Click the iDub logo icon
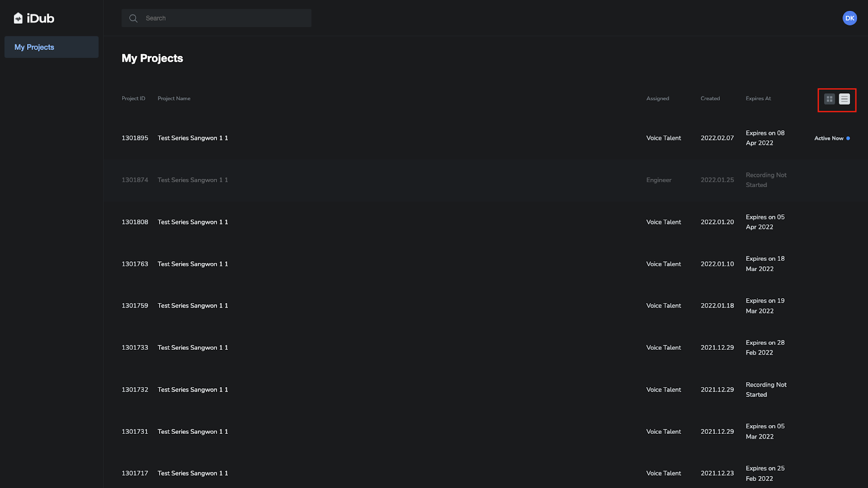The height and width of the screenshot is (488, 868). click(18, 18)
